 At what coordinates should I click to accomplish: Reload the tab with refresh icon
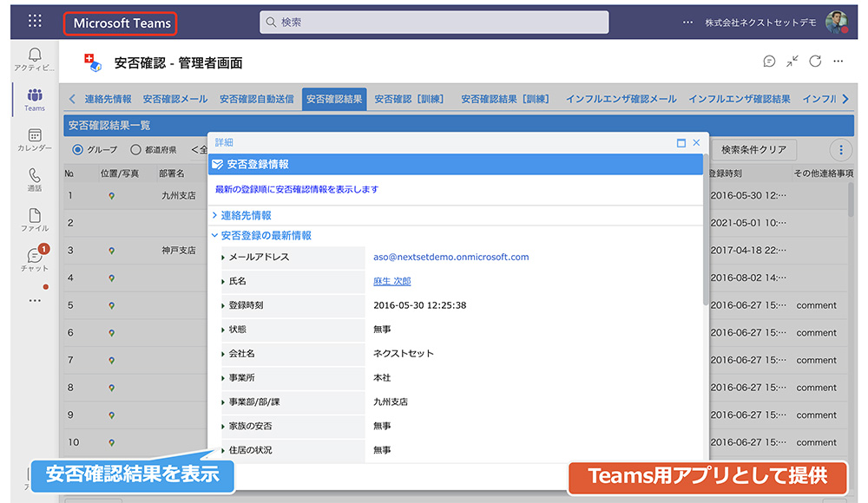pos(815,62)
